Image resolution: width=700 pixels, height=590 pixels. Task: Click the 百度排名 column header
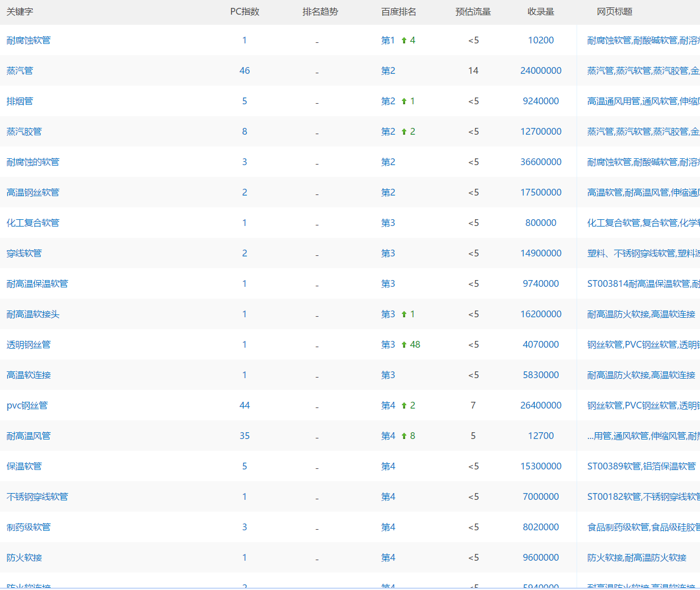pos(398,12)
